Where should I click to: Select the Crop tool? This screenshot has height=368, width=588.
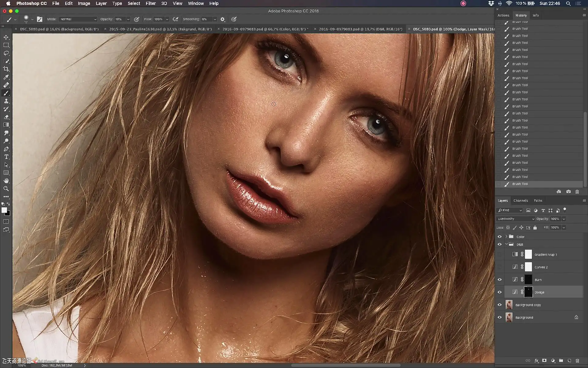[x=6, y=69]
